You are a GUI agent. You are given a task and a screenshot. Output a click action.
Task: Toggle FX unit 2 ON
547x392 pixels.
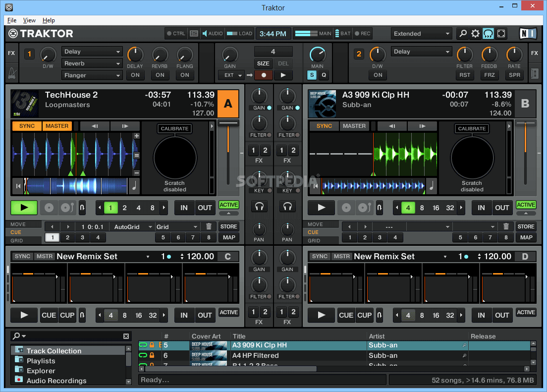coord(378,75)
